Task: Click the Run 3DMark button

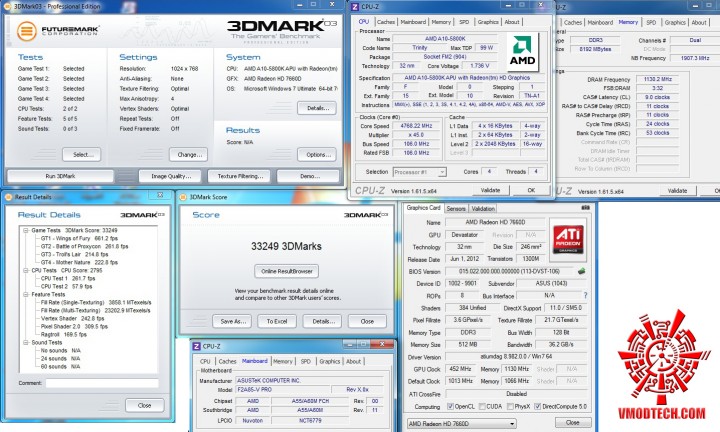Action: click(x=60, y=176)
